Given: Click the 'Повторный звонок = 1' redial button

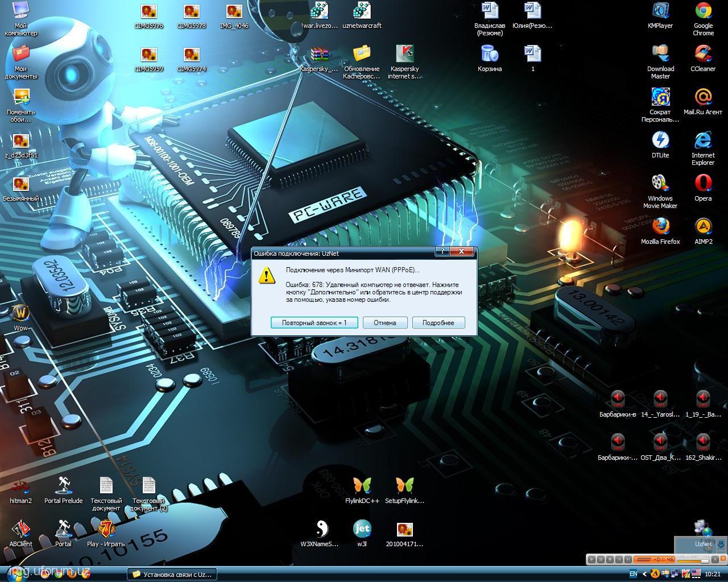Looking at the screenshot, I should click(x=314, y=323).
